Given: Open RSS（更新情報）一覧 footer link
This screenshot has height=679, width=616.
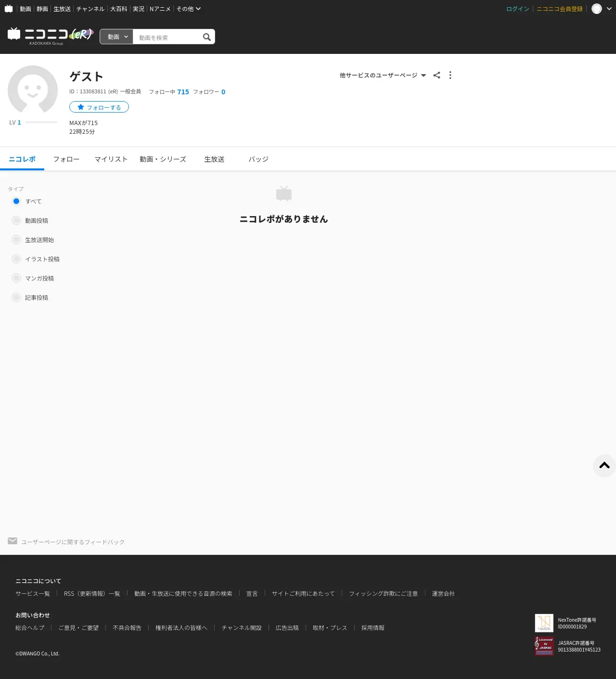Looking at the screenshot, I should pyautogui.click(x=92, y=593).
